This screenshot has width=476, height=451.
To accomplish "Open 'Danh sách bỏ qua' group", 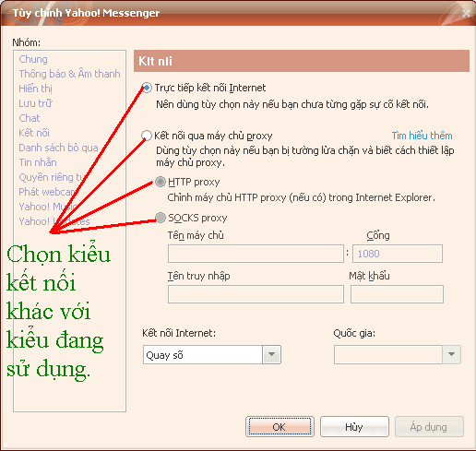I will tap(58, 148).
